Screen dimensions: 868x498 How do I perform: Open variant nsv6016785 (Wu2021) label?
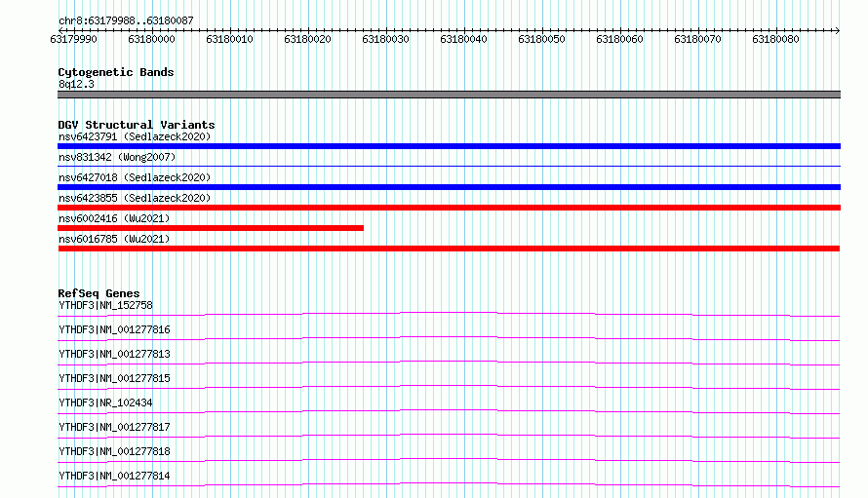[114, 239]
